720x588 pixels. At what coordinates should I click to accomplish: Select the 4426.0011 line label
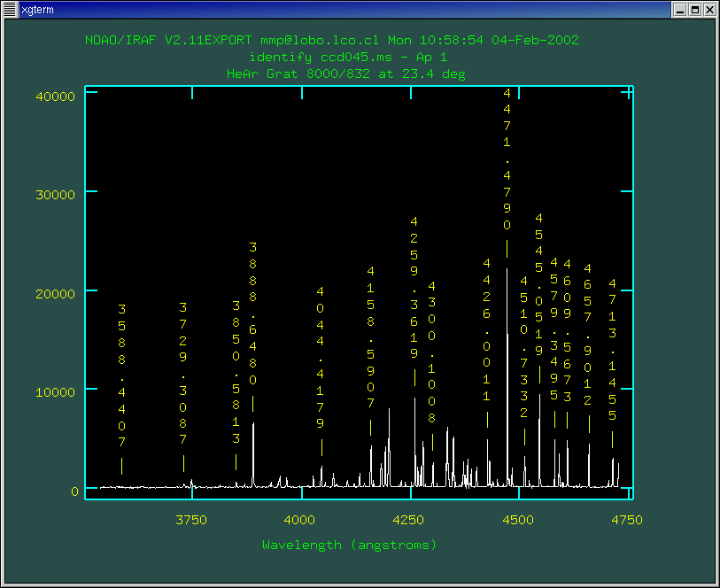coord(487,329)
